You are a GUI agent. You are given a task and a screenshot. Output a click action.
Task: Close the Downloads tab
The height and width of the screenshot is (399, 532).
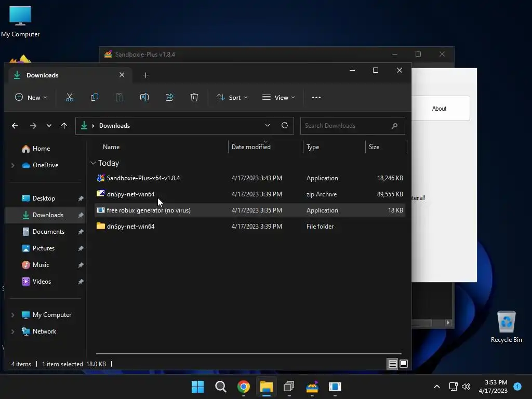122,75
